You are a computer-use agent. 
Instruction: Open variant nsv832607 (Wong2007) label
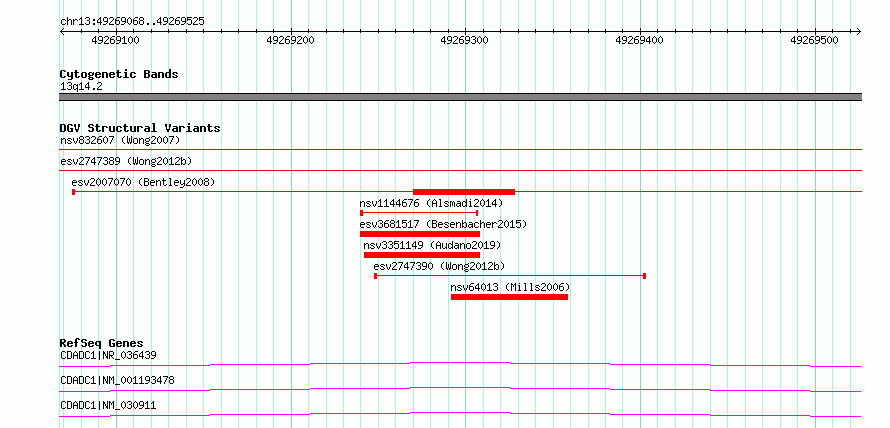(120, 140)
